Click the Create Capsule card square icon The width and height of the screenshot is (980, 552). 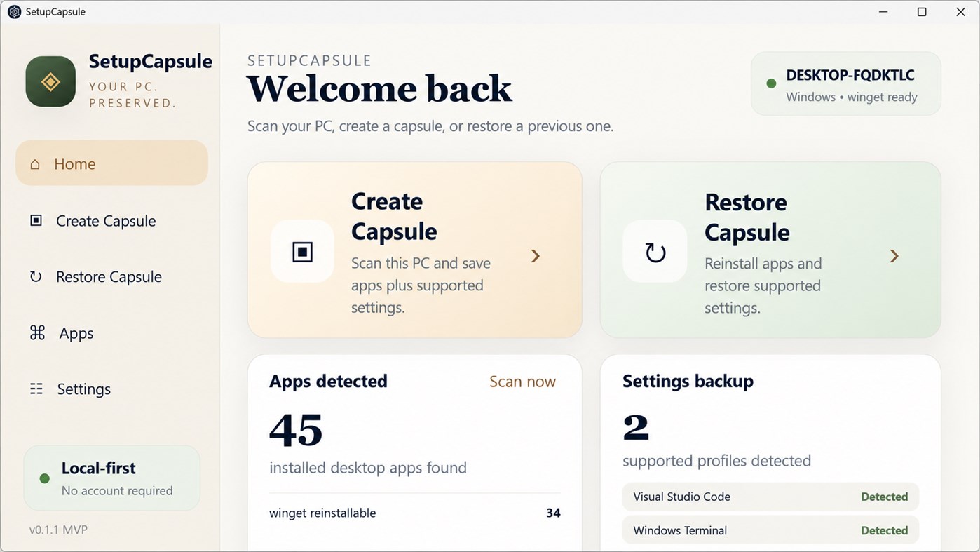(302, 251)
